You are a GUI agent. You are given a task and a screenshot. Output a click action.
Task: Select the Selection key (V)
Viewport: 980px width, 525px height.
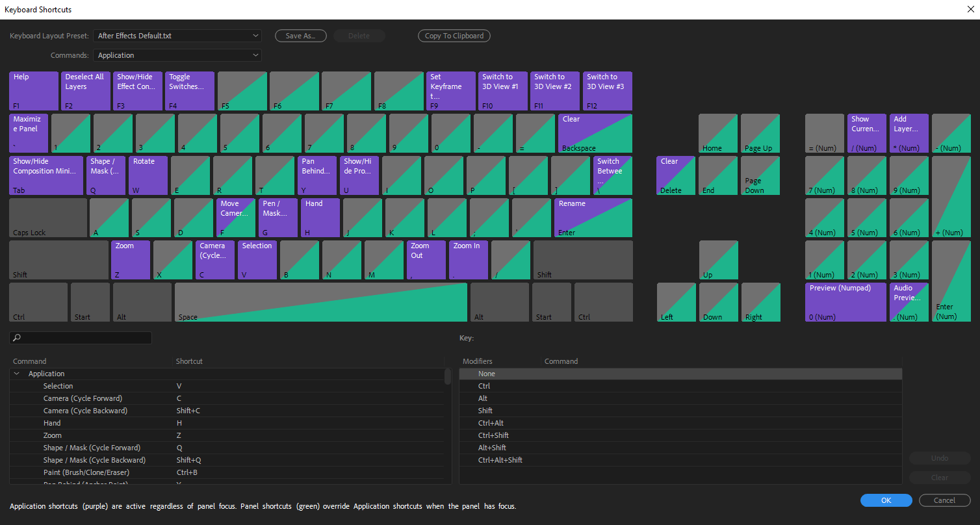[257, 259]
